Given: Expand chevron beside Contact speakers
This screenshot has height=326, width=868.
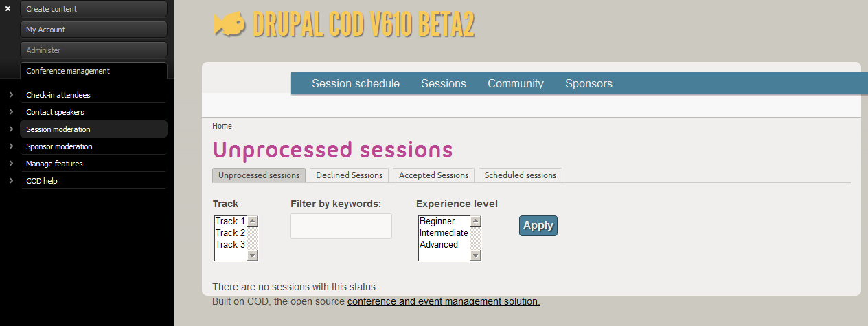Looking at the screenshot, I should (x=12, y=112).
